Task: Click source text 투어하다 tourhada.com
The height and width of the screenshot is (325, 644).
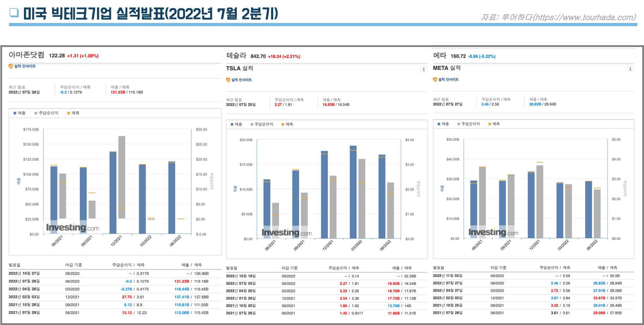Action: pos(559,17)
